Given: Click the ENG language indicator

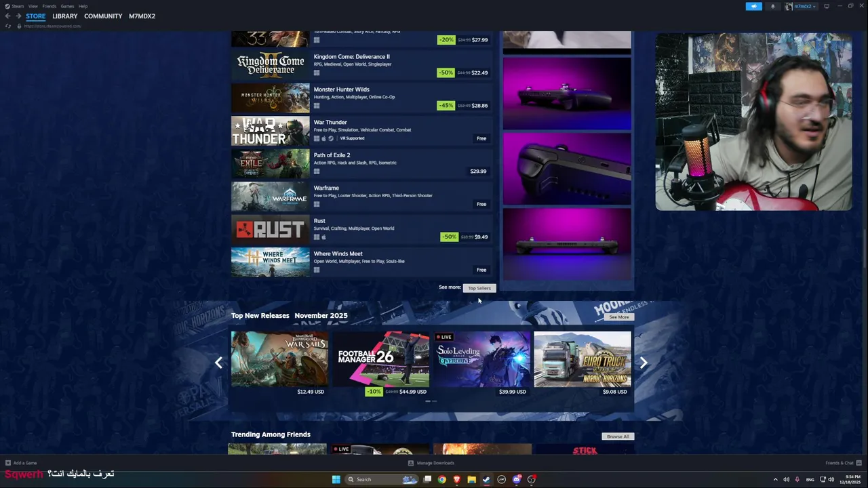Looking at the screenshot, I should [x=810, y=479].
